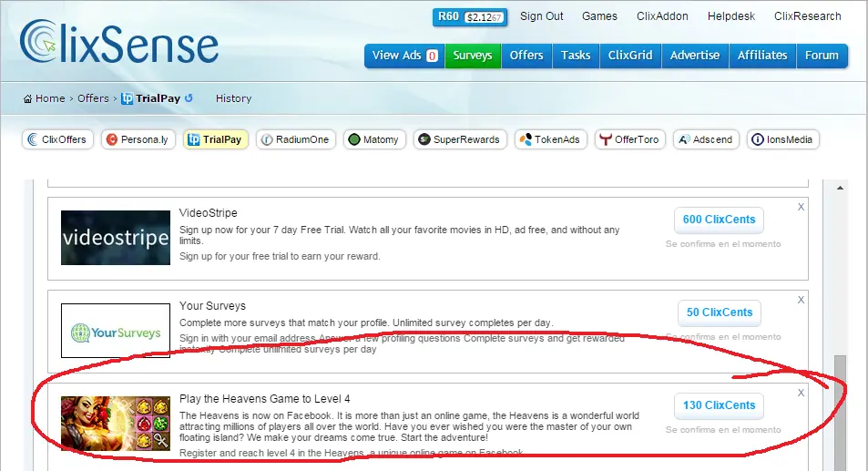Open the ClixAddon link
This screenshot has width=868, height=471.
click(663, 16)
